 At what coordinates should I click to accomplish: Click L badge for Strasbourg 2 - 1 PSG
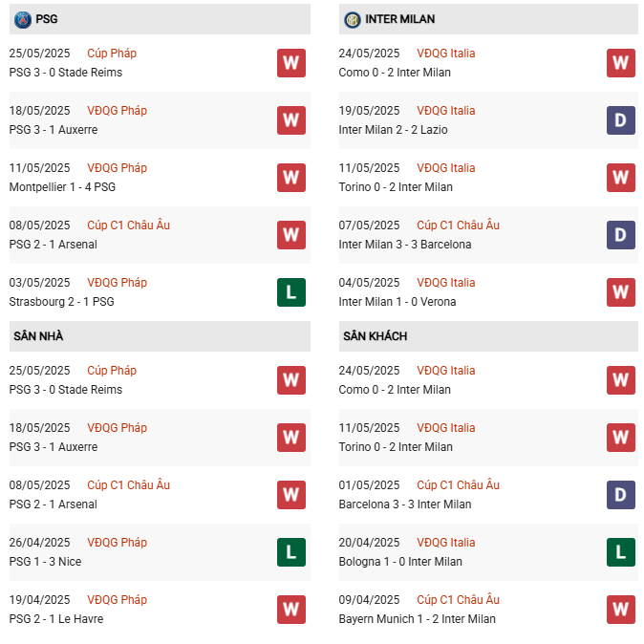pyautogui.click(x=291, y=292)
